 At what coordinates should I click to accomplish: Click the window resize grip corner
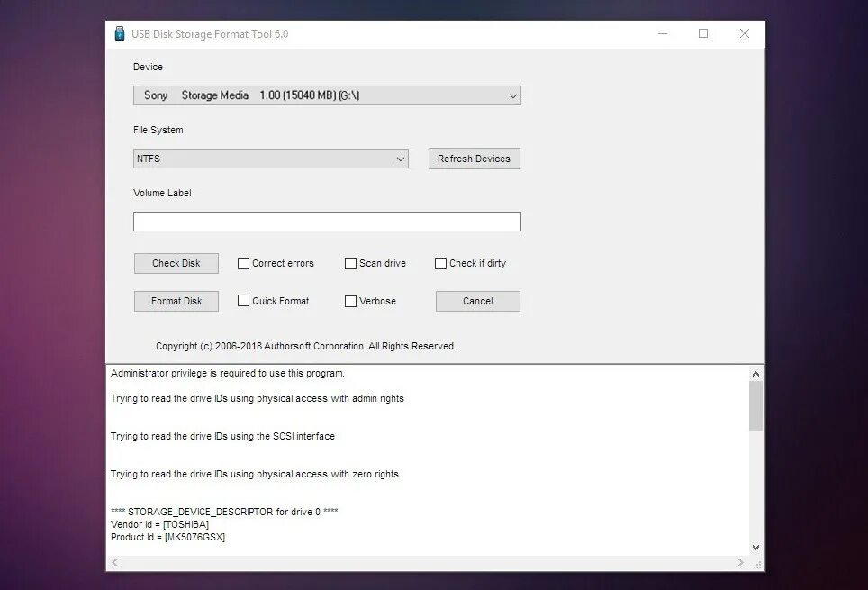(758, 564)
